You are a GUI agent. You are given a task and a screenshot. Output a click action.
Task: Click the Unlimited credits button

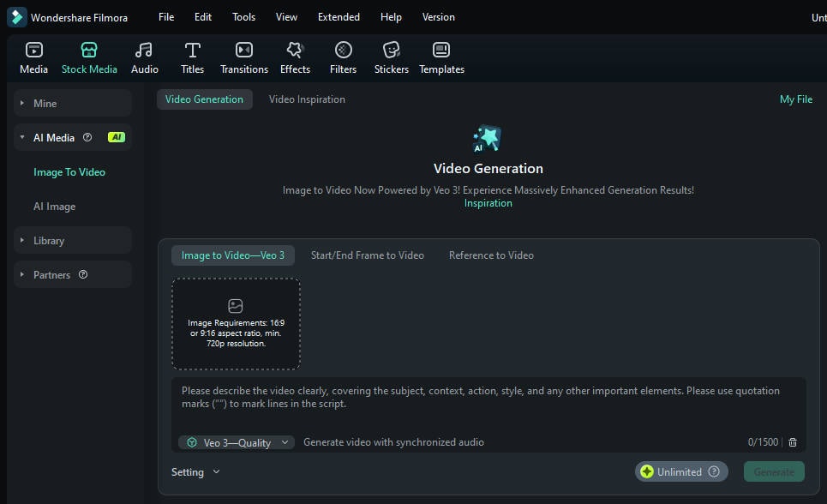pyautogui.click(x=681, y=471)
